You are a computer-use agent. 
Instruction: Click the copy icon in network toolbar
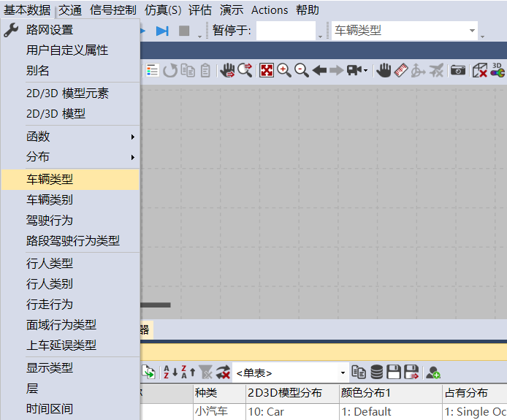(x=188, y=70)
